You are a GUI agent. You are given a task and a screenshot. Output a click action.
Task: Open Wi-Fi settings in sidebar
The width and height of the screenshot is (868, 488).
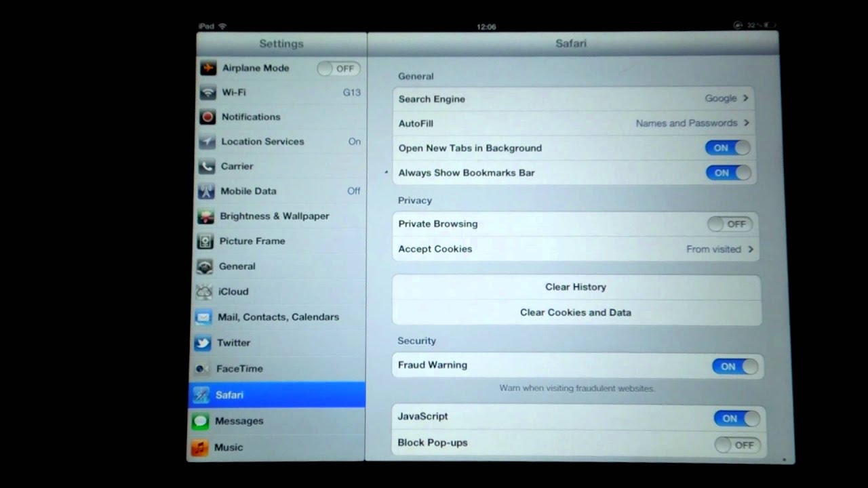(x=281, y=93)
